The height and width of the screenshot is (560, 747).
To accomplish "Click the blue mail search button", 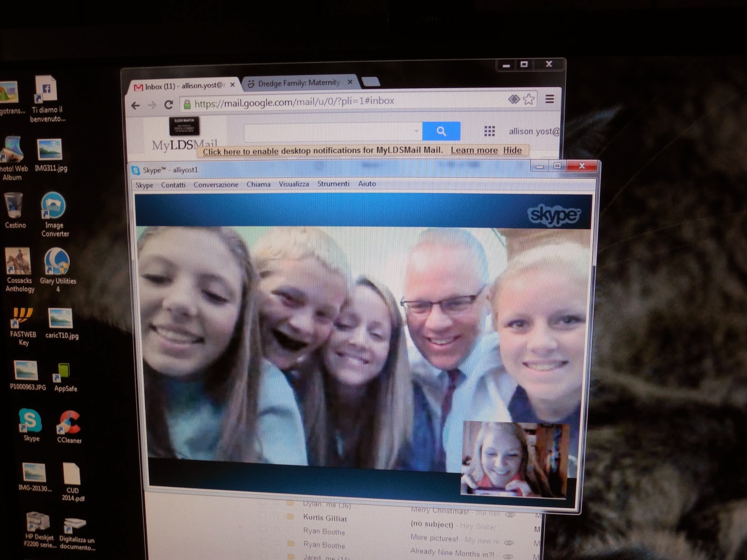I will click(x=441, y=131).
